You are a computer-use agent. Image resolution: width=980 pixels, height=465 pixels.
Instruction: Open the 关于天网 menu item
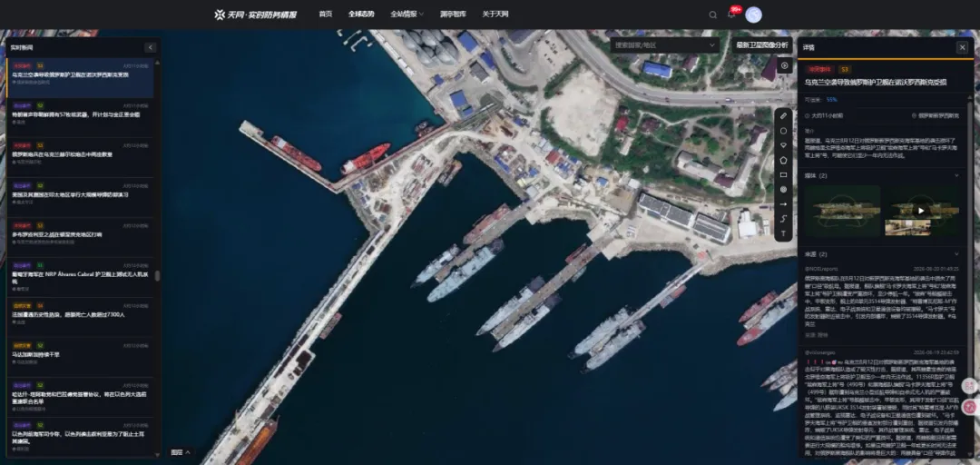coord(495,15)
